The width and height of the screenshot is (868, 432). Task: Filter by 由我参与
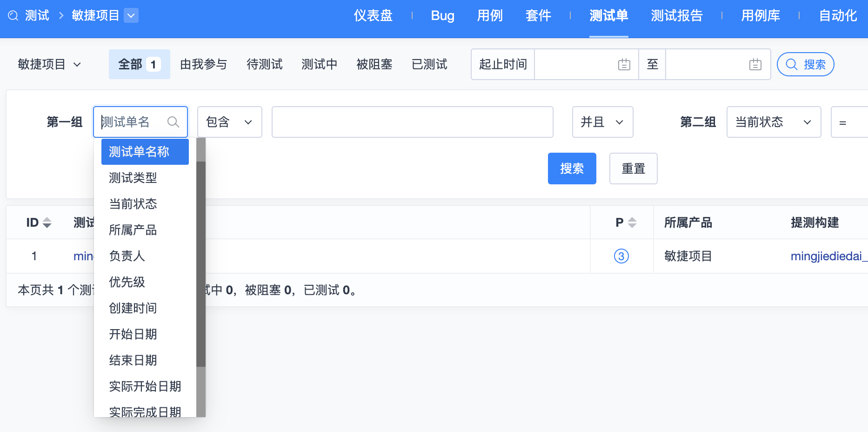203,64
